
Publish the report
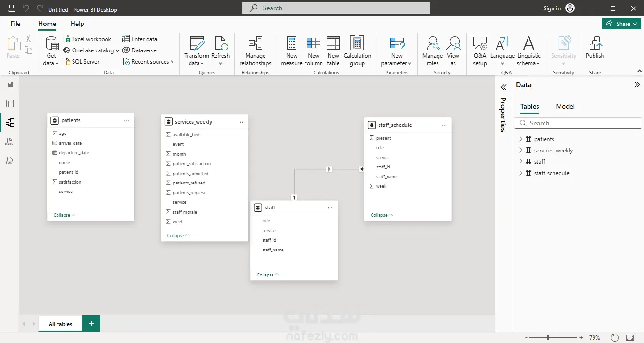pos(595,48)
